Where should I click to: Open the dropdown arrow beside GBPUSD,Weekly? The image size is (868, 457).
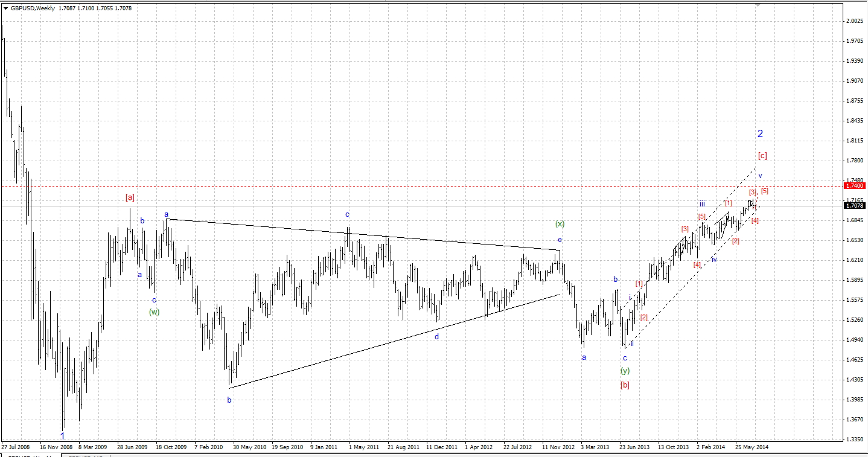coord(5,8)
